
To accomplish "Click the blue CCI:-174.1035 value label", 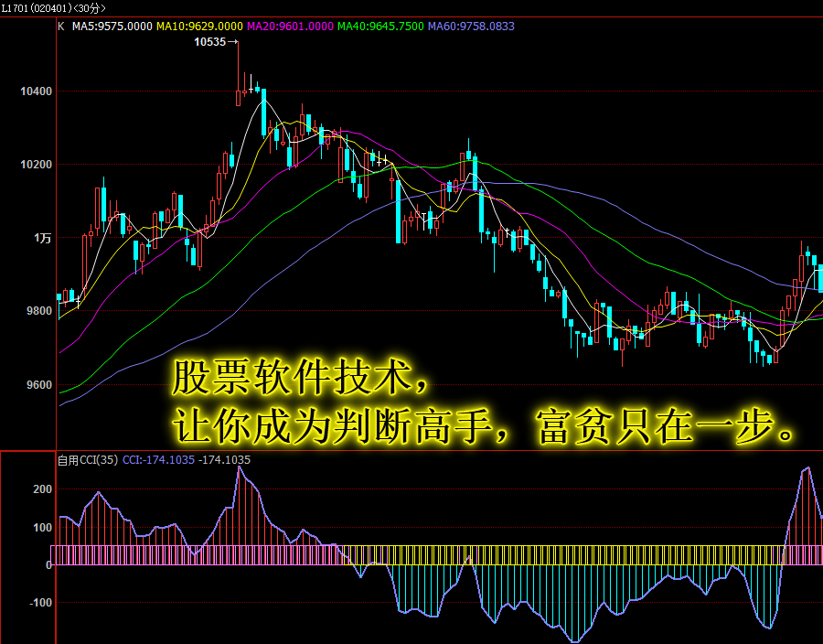I will tap(158, 460).
